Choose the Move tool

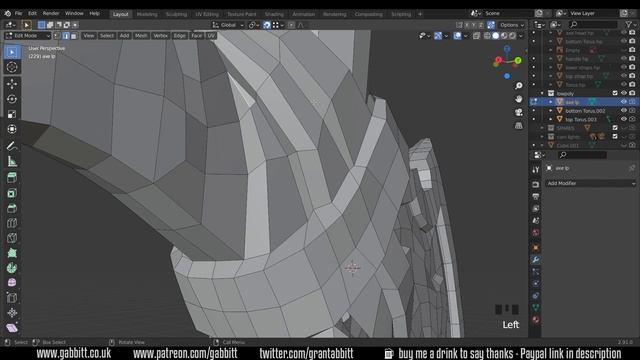tap(12, 84)
